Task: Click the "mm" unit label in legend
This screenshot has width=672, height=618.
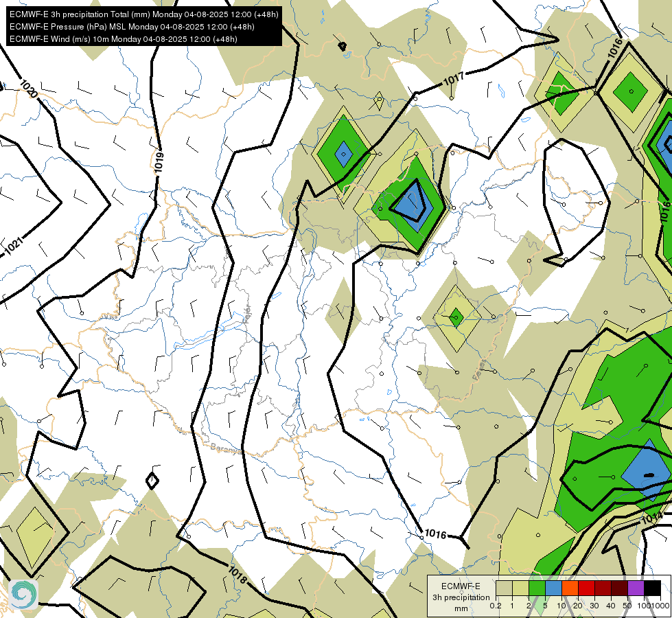Action: coord(461,608)
